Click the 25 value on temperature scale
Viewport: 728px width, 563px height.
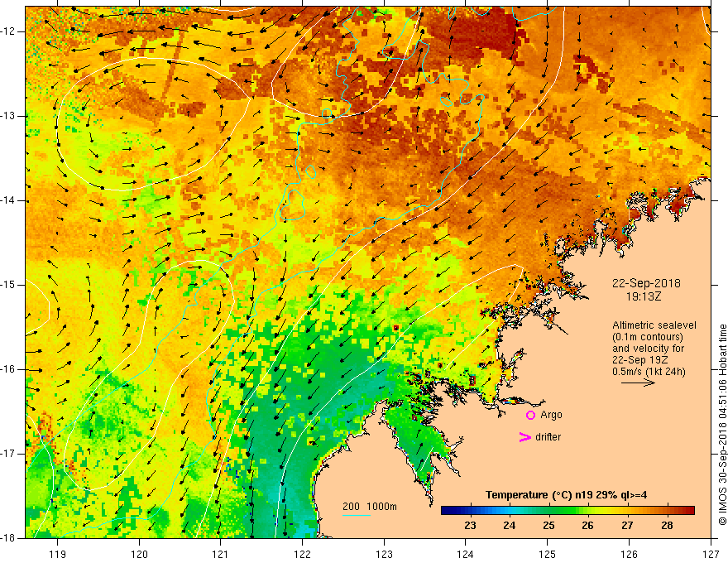(548, 526)
